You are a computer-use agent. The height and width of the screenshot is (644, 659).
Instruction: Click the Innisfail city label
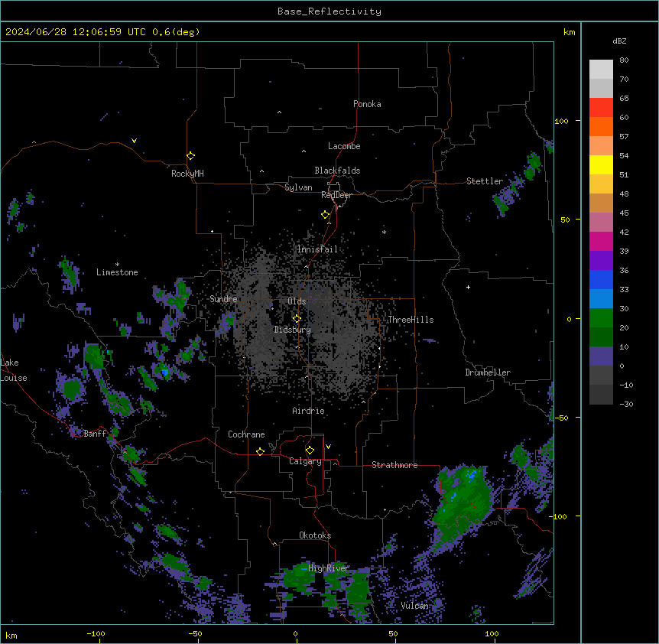(x=317, y=249)
